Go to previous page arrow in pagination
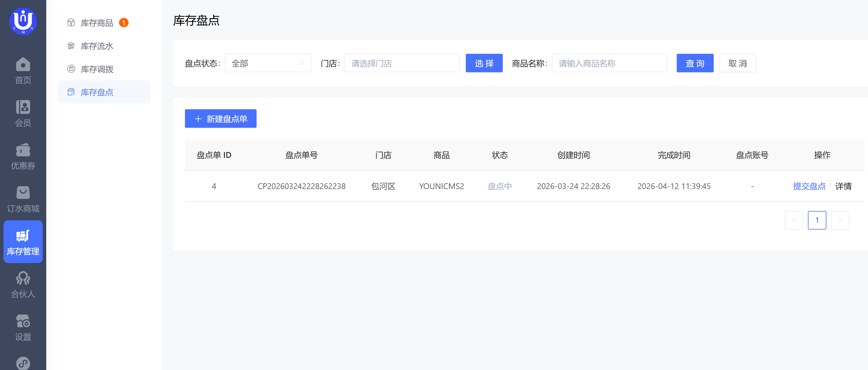The image size is (868, 370). click(793, 220)
